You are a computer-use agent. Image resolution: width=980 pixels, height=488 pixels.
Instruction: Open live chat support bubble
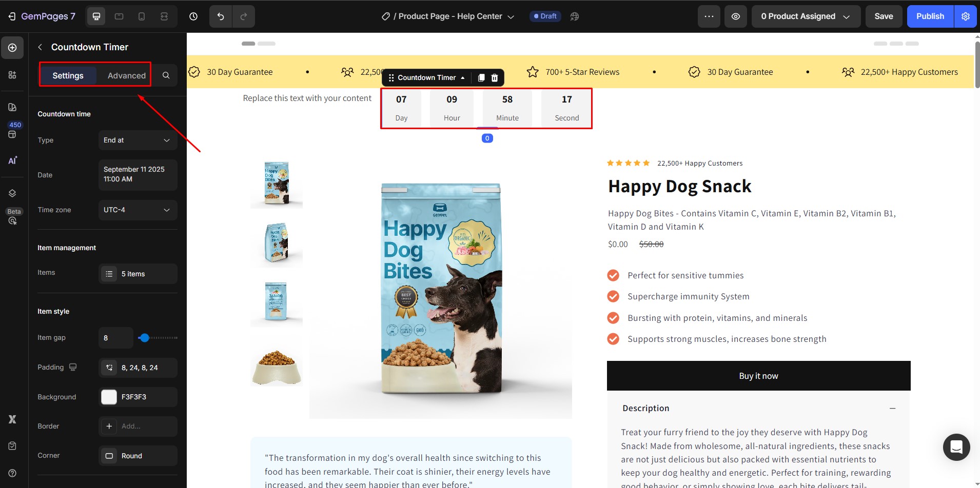tap(956, 447)
